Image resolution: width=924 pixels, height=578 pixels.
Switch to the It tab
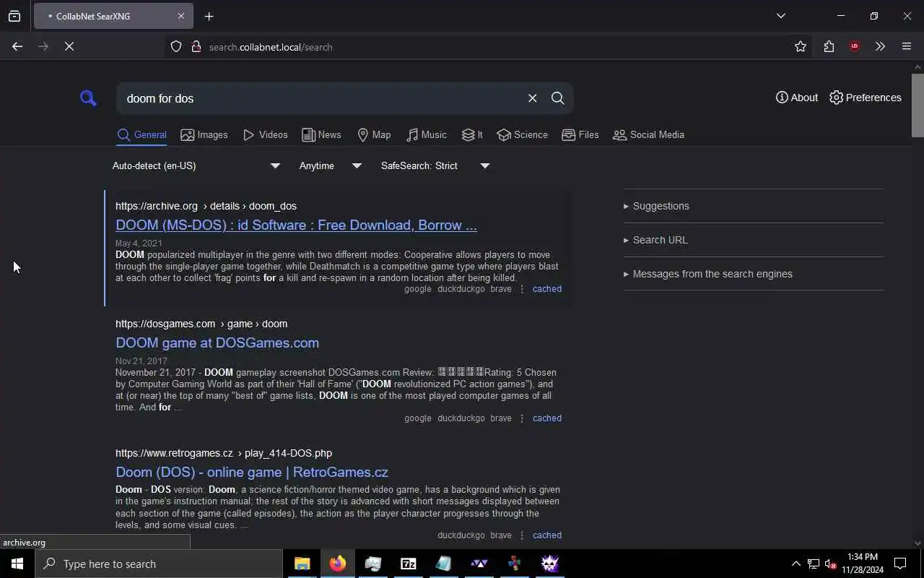click(472, 135)
